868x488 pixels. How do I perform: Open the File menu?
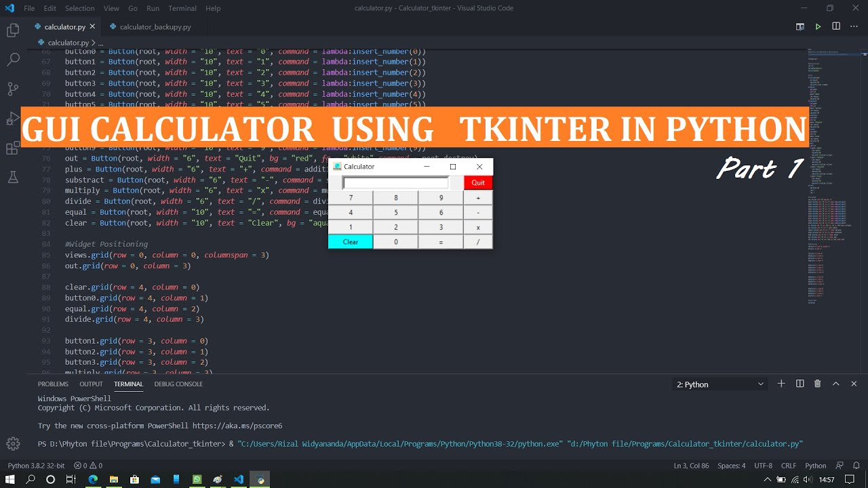(x=29, y=8)
